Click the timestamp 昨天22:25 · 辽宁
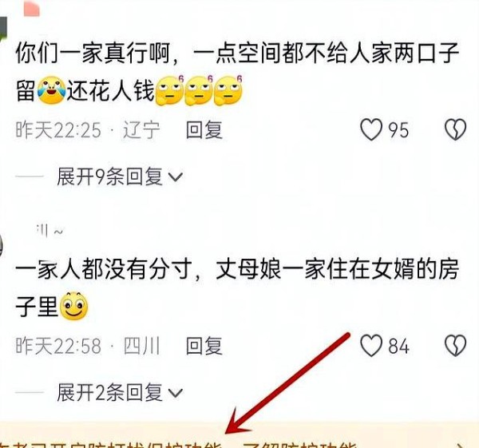479x448 pixels. pyautogui.click(x=88, y=130)
